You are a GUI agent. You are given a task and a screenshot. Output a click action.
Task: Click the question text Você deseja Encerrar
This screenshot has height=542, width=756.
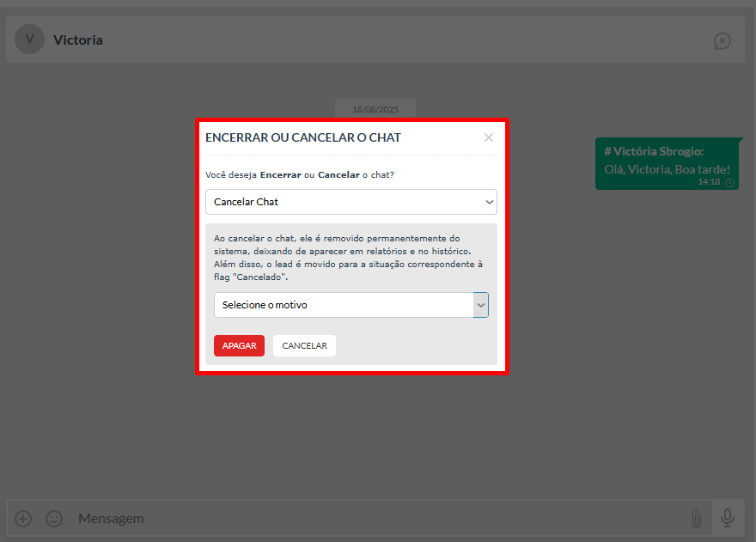[x=300, y=175]
